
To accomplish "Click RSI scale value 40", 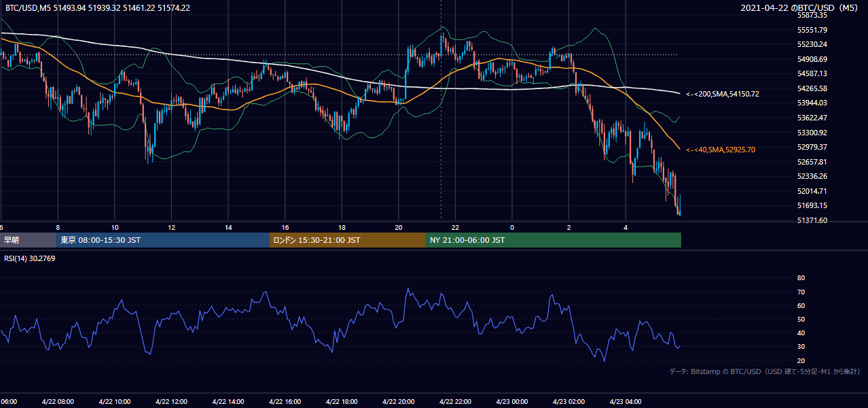I will pos(801,333).
